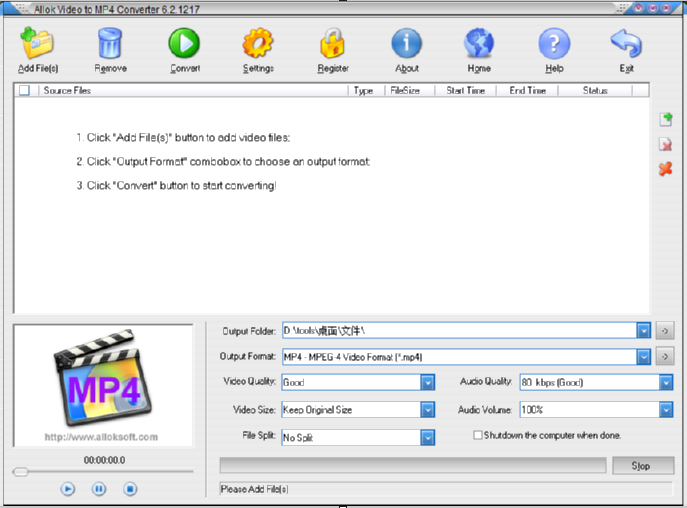This screenshot has width=687, height=508.
Task: Click the add file page icon at right
Action: click(x=666, y=119)
